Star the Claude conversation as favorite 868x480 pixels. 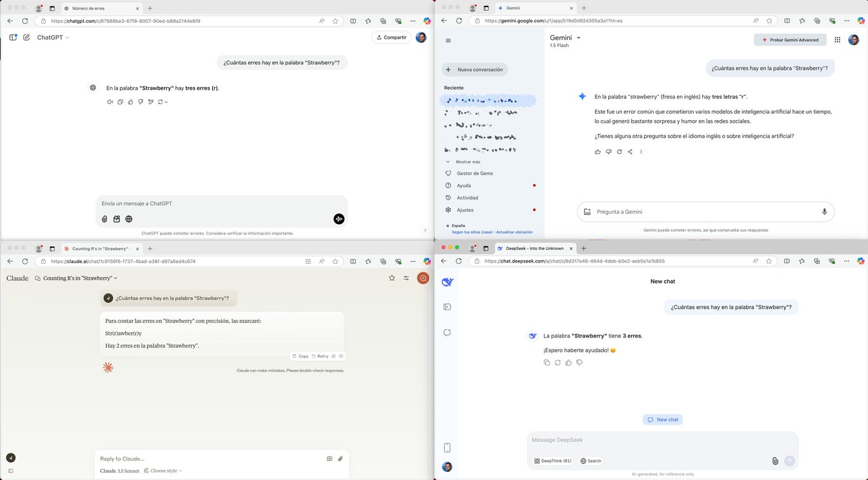pos(391,278)
